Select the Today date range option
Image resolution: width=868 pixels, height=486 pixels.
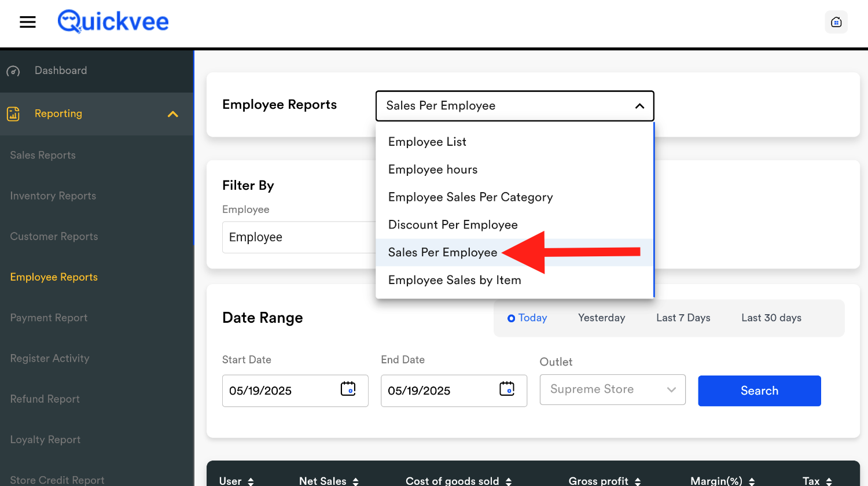click(527, 318)
